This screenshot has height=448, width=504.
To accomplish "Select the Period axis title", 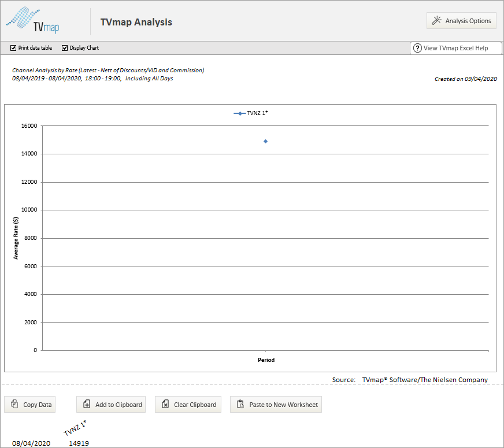I will [266, 360].
